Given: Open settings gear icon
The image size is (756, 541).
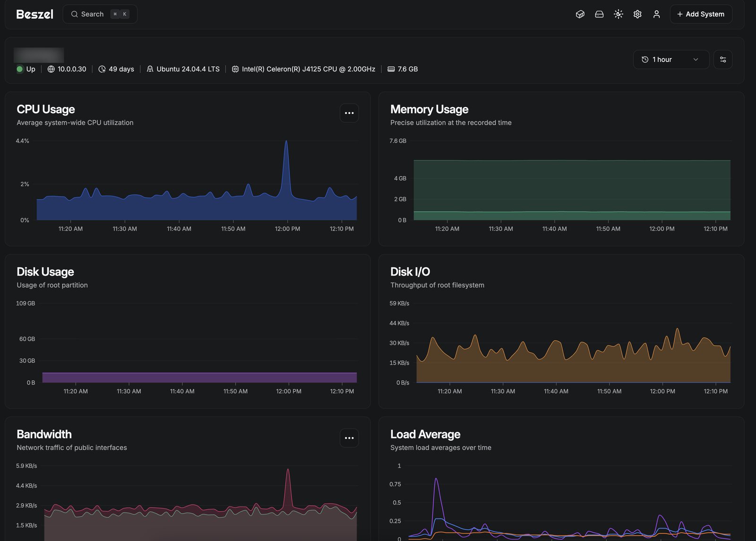Looking at the screenshot, I should click(x=637, y=14).
